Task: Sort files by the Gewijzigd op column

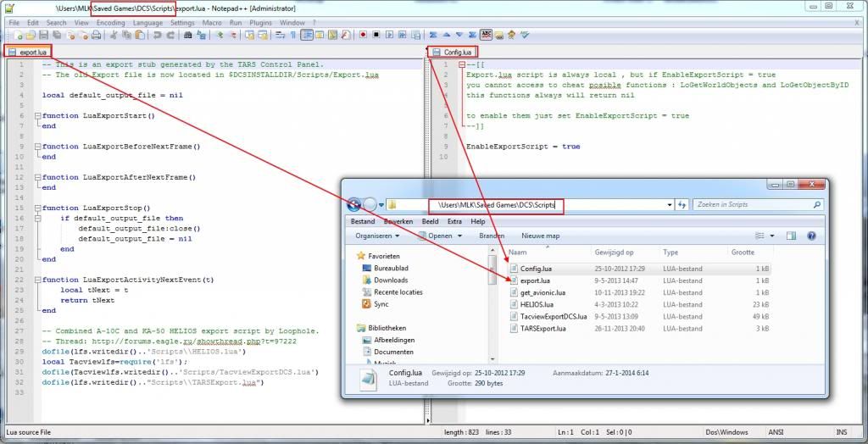Action: [x=615, y=253]
